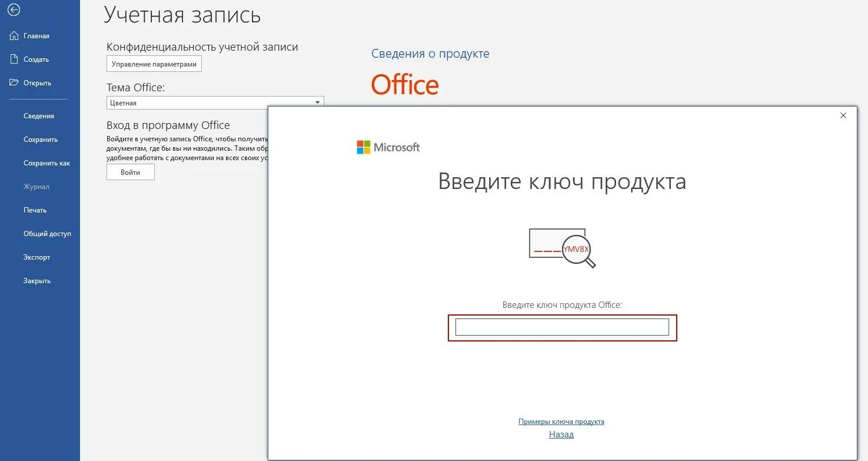
Task: Click the Назад link in the dialog
Action: 561,435
